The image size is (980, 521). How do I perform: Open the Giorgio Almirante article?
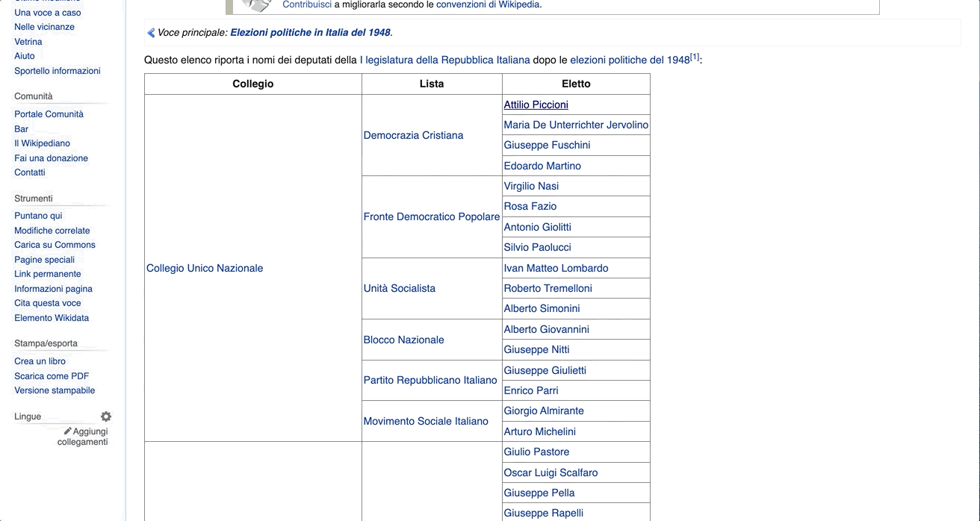coord(544,411)
